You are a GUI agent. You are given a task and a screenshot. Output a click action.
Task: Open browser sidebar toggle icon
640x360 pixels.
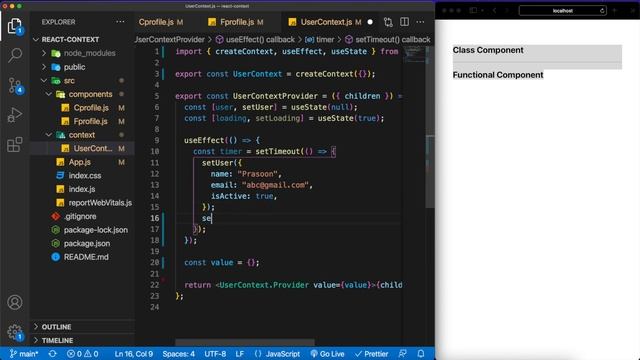pos(473,11)
